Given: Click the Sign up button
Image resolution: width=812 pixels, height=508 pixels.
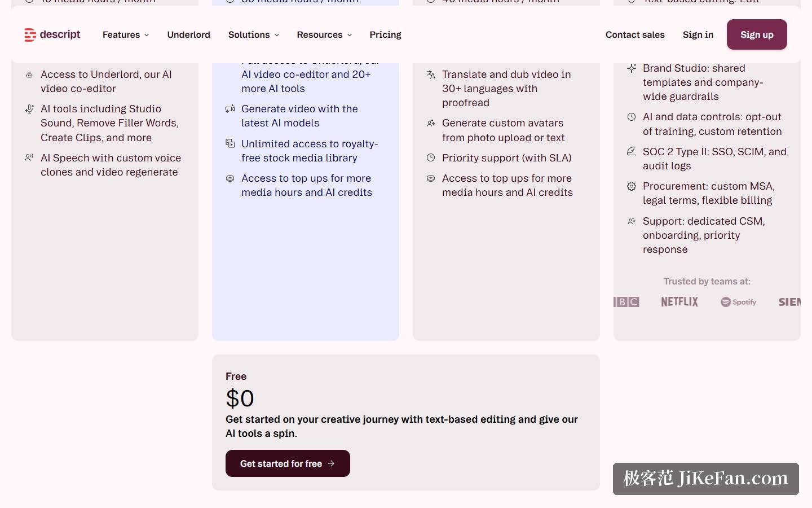Looking at the screenshot, I should click(757, 34).
